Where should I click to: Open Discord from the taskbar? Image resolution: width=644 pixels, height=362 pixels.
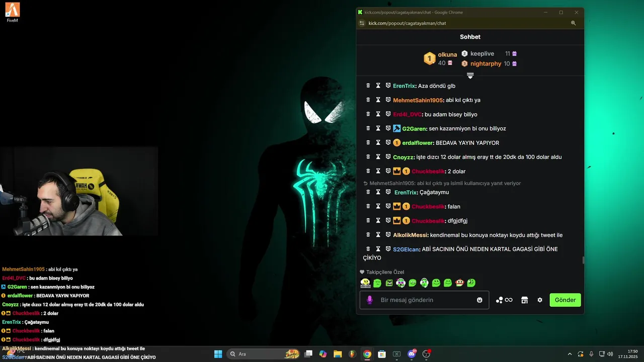(x=412, y=354)
